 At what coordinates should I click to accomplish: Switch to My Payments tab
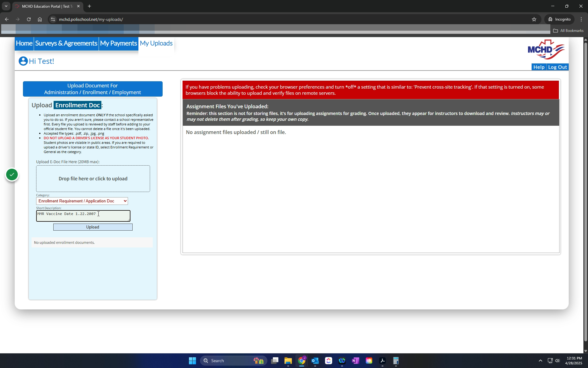(119, 43)
